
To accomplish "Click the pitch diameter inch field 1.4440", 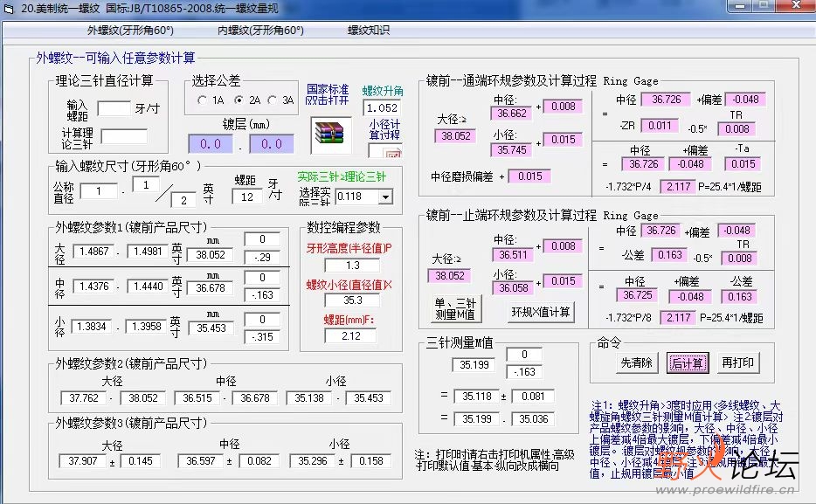I will point(148,287).
